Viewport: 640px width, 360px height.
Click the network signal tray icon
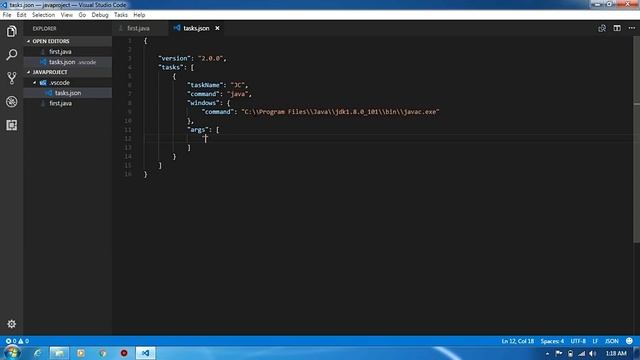point(582,353)
